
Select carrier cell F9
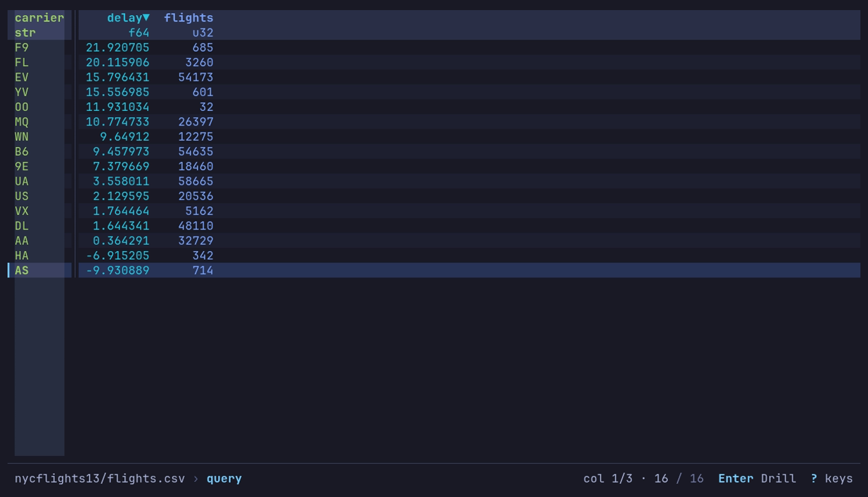click(x=21, y=47)
